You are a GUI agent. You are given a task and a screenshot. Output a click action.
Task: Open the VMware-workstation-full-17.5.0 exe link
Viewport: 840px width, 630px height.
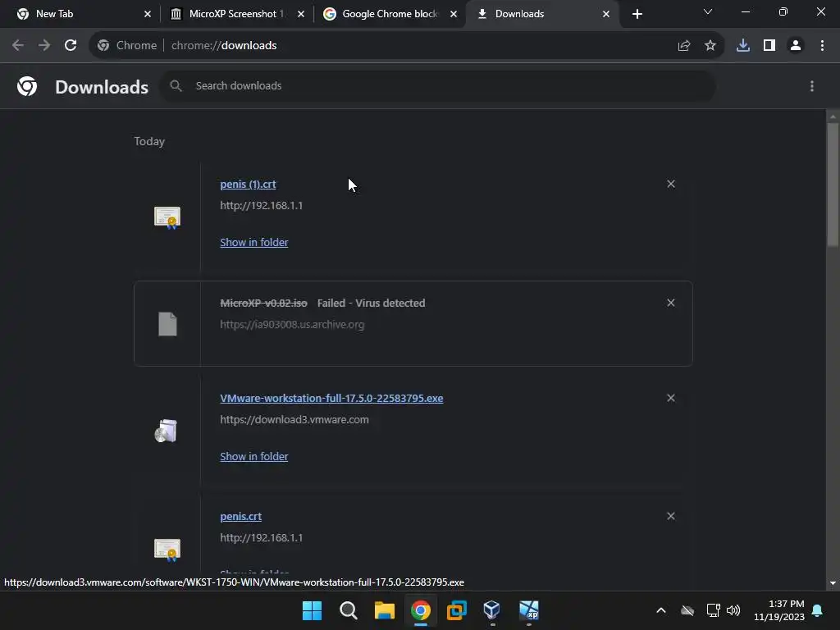coord(331,398)
